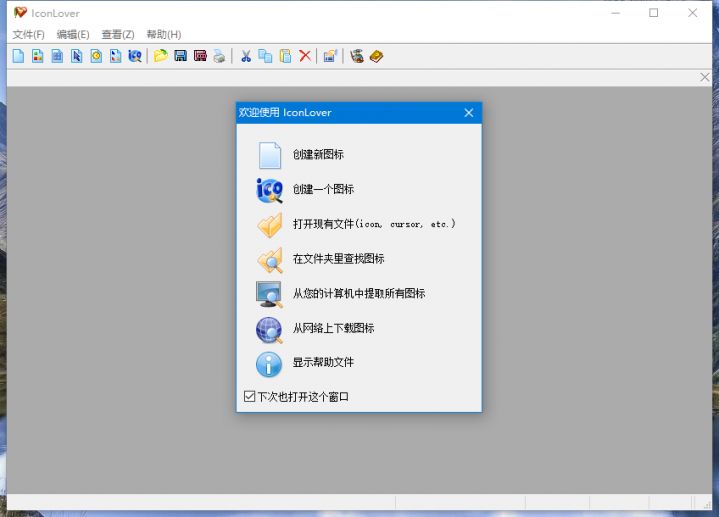Open the 帮助(H) menu

(x=163, y=34)
